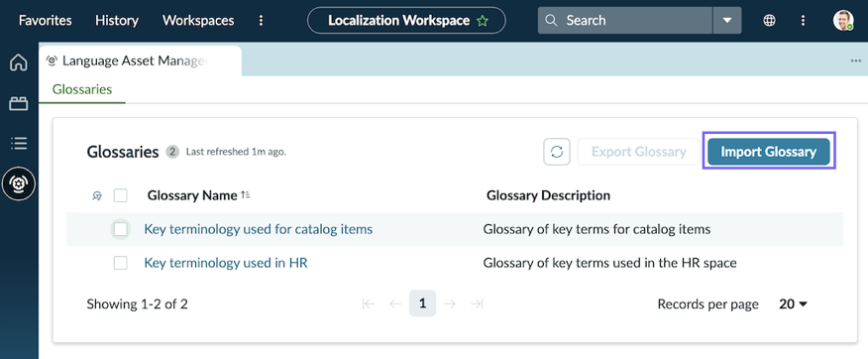868x359 pixels.
Task: Open the Favorites menu
Action: tap(46, 21)
